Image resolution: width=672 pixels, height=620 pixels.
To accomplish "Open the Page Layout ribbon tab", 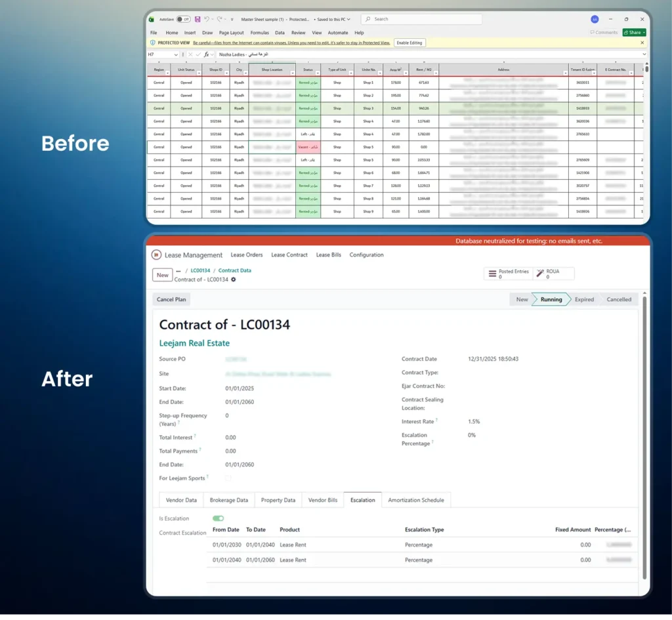I will coord(232,33).
